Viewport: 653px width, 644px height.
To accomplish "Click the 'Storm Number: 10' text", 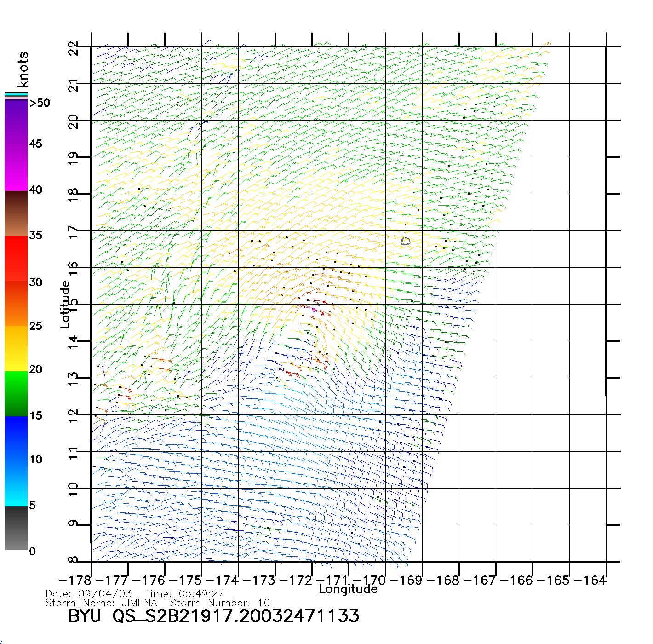I will [x=220, y=603].
